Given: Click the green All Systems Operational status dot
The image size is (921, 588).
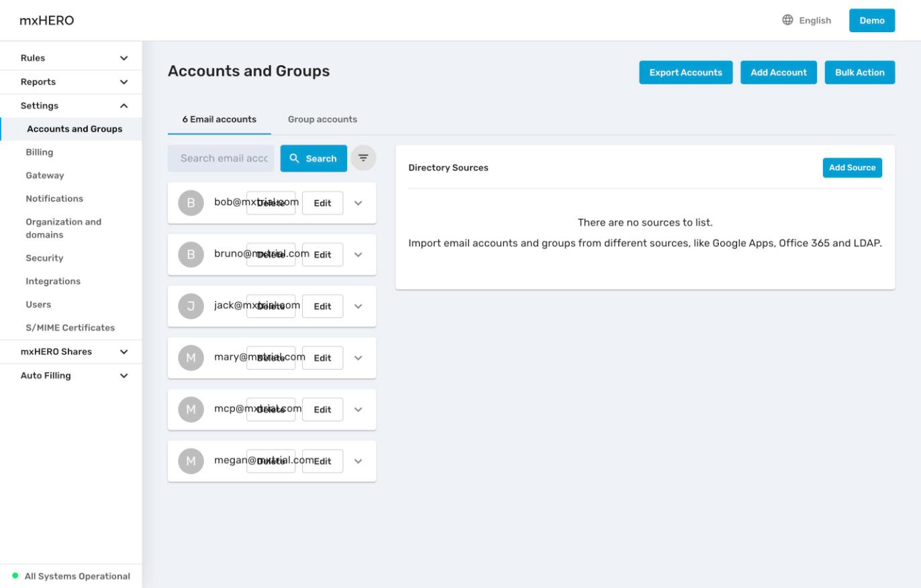Looking at the screenshot, I should click(15, 576).
